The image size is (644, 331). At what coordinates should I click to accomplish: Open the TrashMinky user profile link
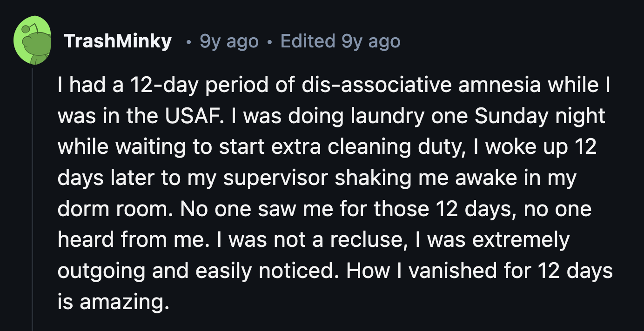click(x=118, y=41)
